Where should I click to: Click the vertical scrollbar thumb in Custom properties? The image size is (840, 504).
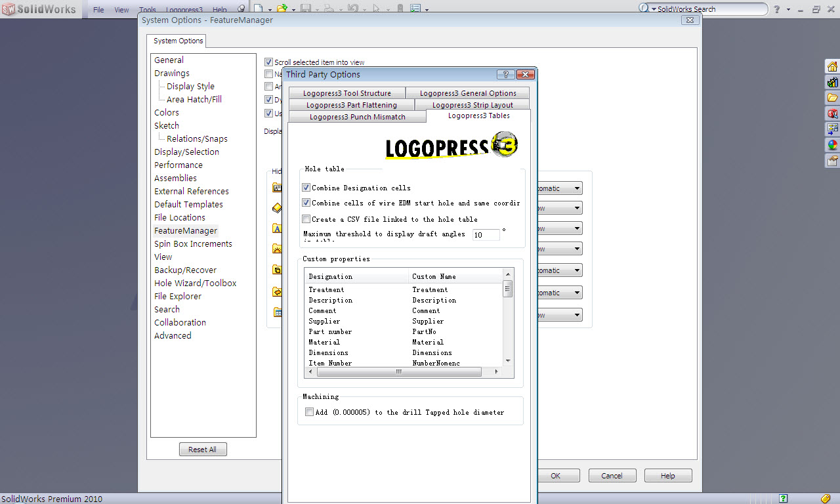tap(508, 289)
